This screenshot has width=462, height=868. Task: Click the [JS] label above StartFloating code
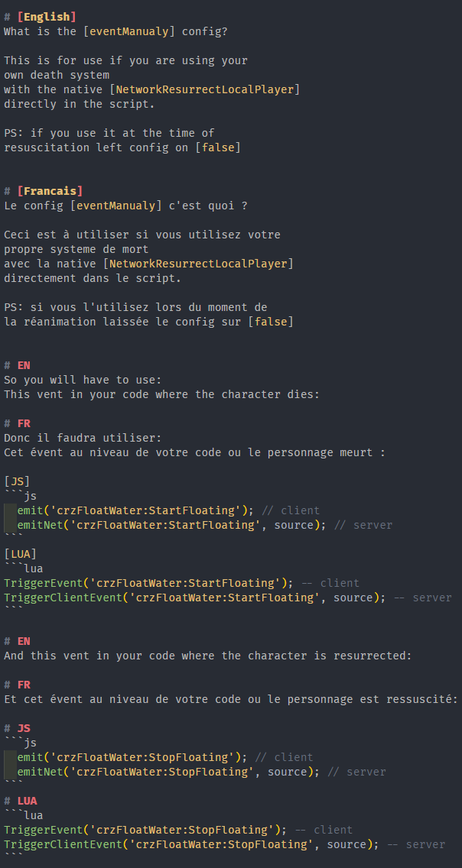click(x=17, y=481)
